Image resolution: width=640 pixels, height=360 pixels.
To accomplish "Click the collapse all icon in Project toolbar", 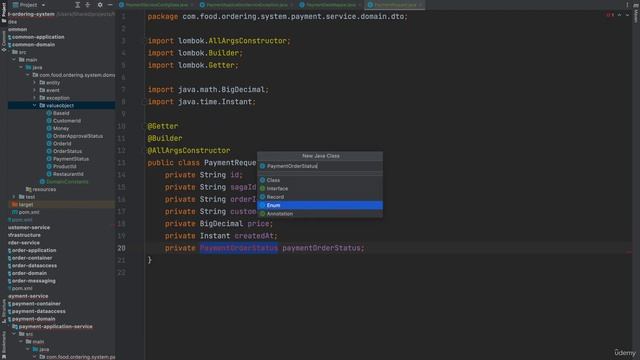I will pos(88,5).
